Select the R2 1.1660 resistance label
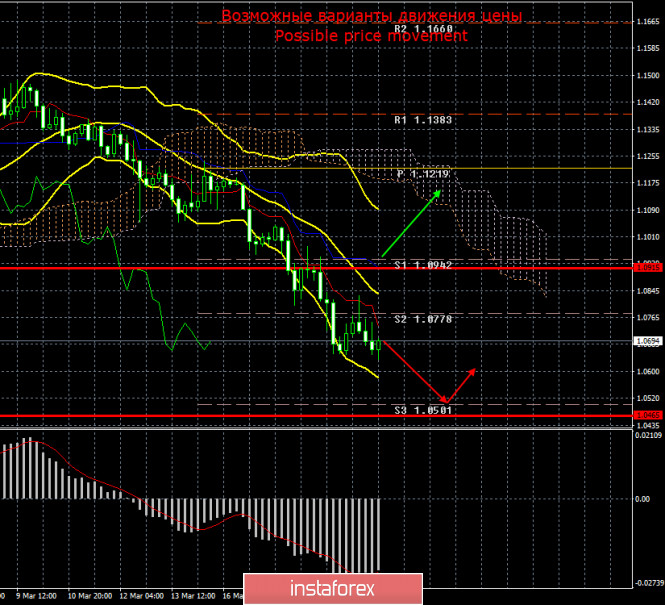This screenshot has width=665, height=605. click(423, 29)
